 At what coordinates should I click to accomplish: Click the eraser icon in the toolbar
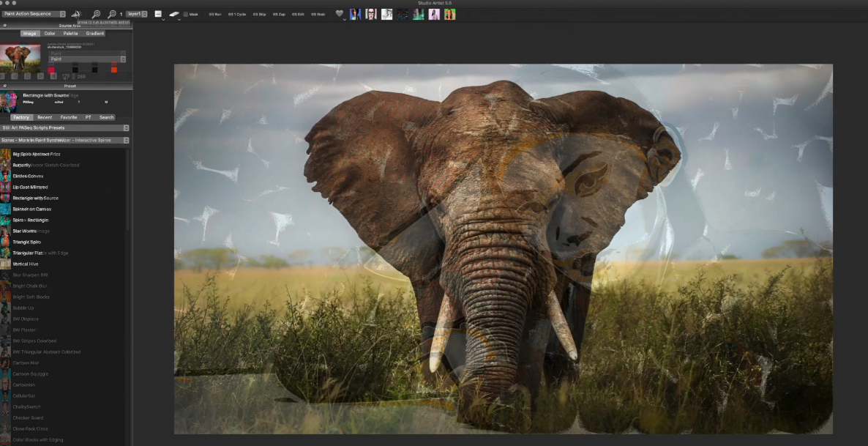[174, 14]
